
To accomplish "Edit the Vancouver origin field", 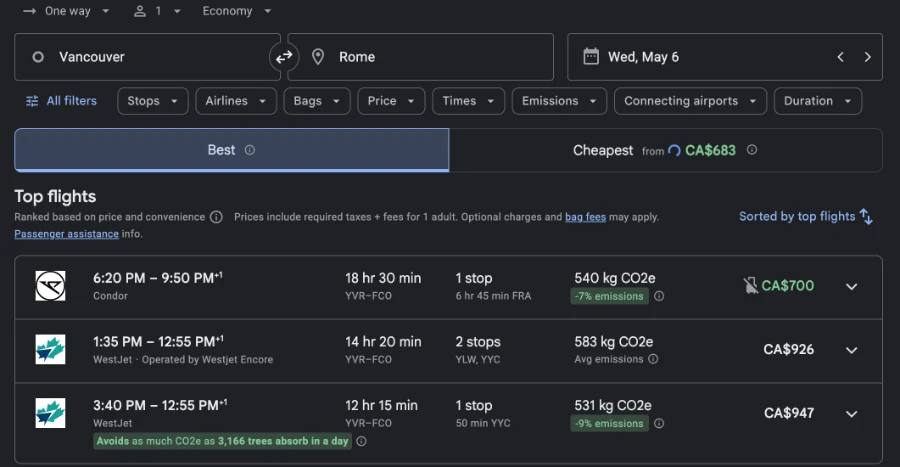I will tap(148, 57).
